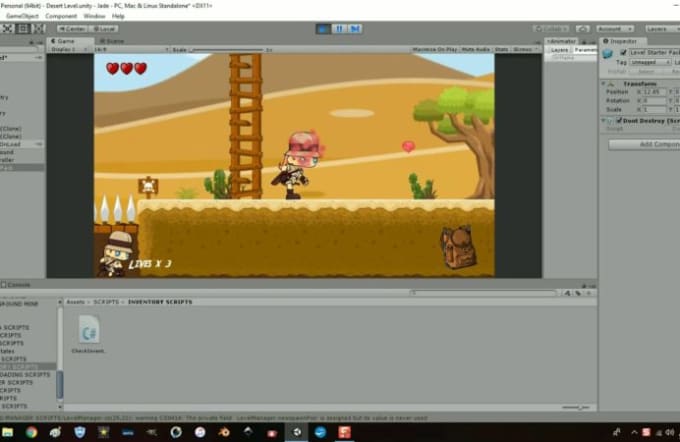The height and width of the screenshot is (442, 680).
Task: Switch to the Scene tab
Action: pyautogui.click(x=113, y=41)
